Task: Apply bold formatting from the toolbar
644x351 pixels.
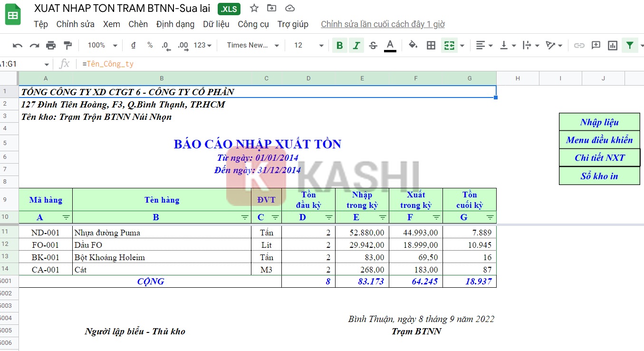Action: (339, 45)
